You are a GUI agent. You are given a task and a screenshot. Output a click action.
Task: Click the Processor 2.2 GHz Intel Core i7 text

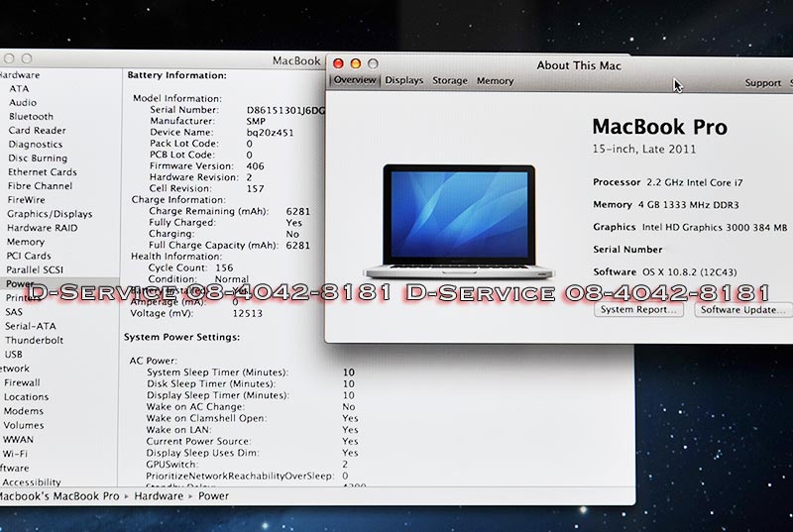[x=668, y=182]
